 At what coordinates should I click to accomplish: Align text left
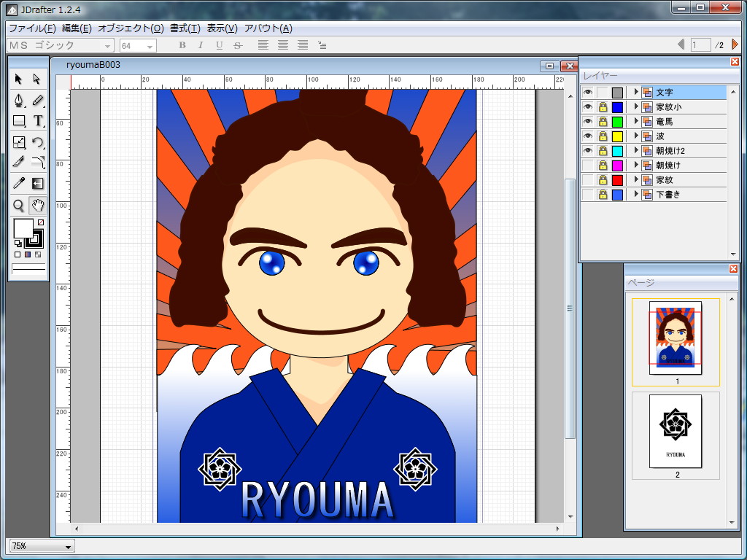pos(263,45)
